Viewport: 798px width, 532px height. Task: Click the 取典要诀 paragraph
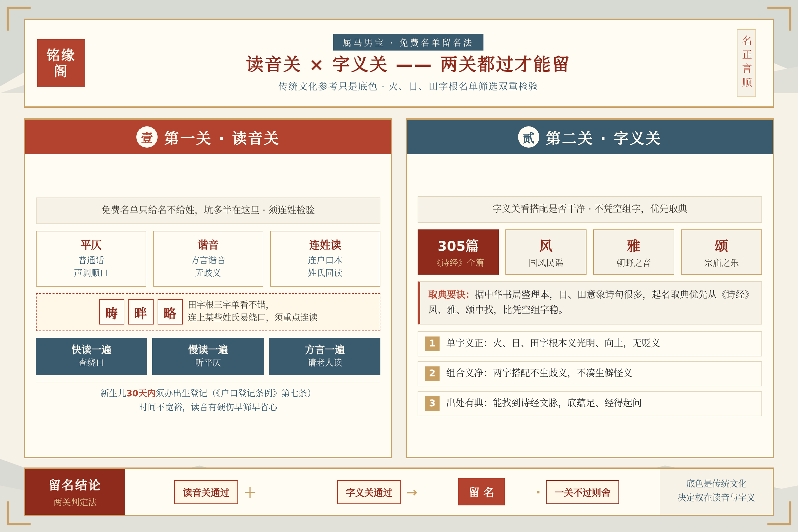tap(590, 303)
